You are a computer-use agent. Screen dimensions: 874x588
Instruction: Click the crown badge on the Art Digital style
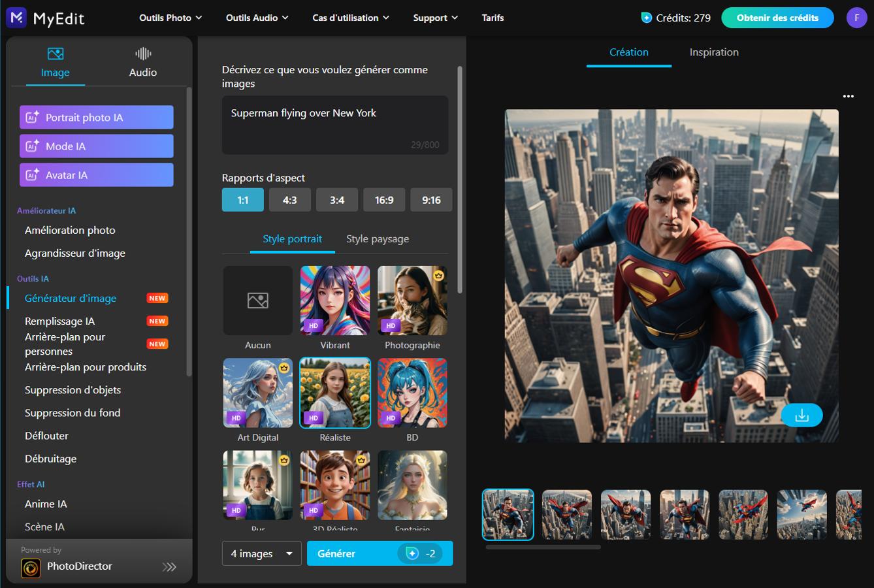(x=283, y=368)
